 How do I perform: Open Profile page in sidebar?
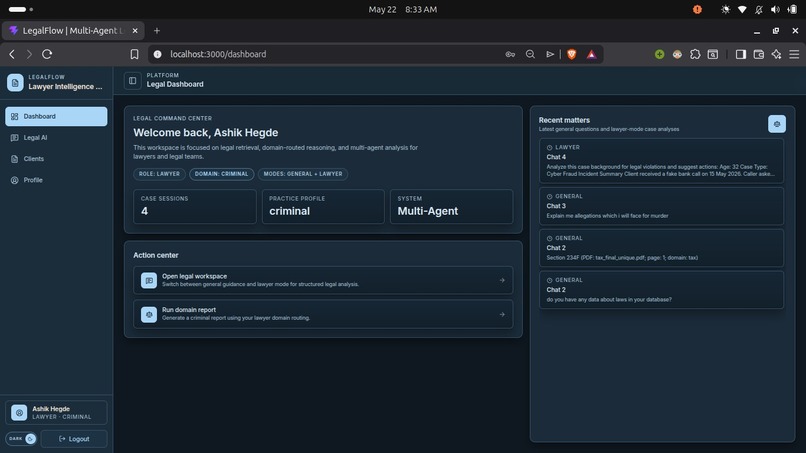(x=56, y=180)
